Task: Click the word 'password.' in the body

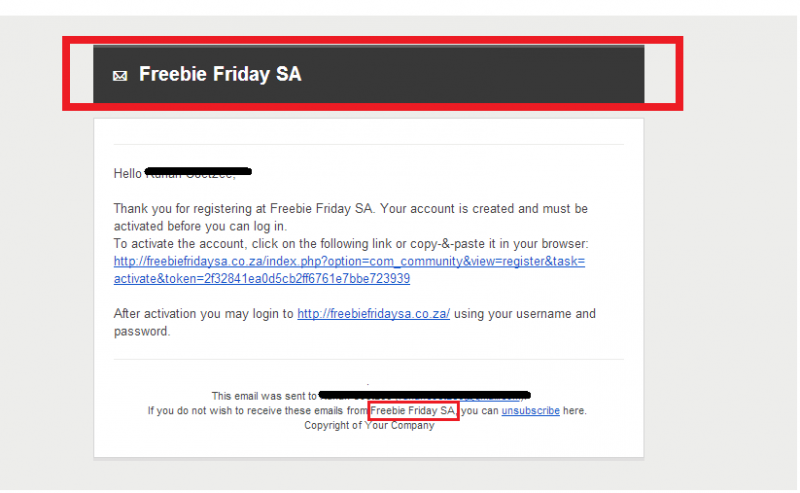Action: [141, 331]
